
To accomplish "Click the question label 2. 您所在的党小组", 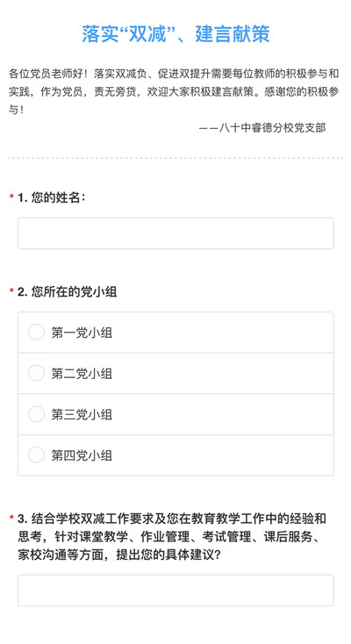I will point(68,292).
